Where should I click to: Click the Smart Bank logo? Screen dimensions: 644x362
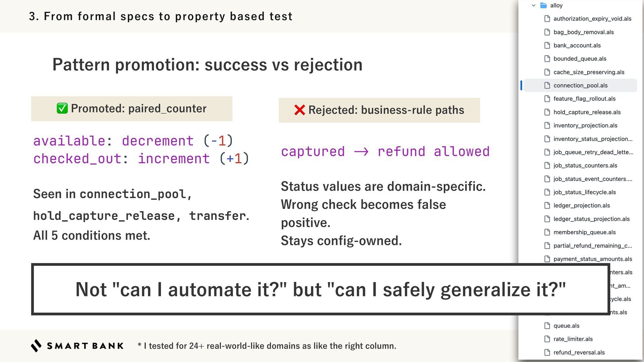(77, 346)
